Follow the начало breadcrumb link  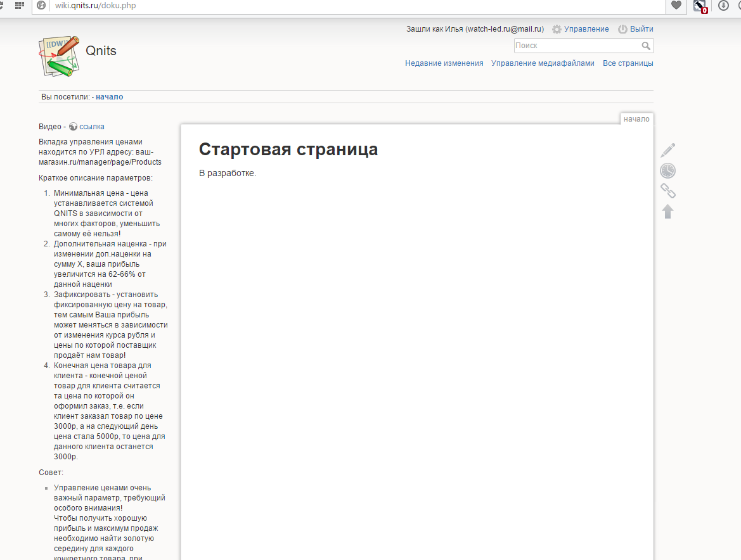(x=110, y=97)
